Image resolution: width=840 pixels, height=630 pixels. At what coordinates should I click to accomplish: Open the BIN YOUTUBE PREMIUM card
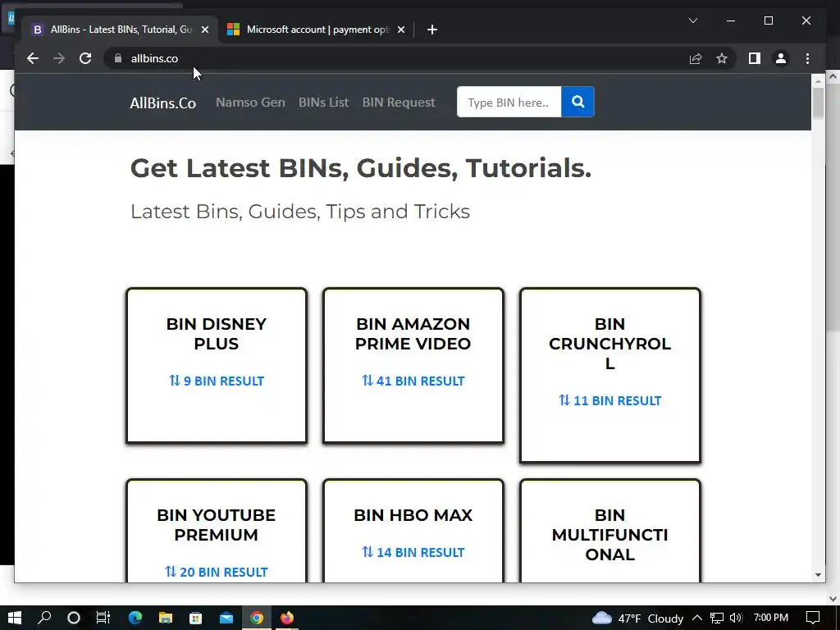(217, 531)
